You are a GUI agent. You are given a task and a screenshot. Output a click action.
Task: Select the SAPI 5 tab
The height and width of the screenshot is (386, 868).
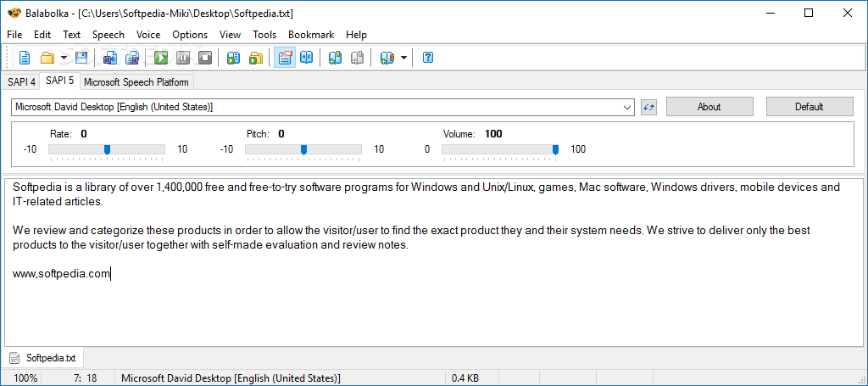(60, 81)
